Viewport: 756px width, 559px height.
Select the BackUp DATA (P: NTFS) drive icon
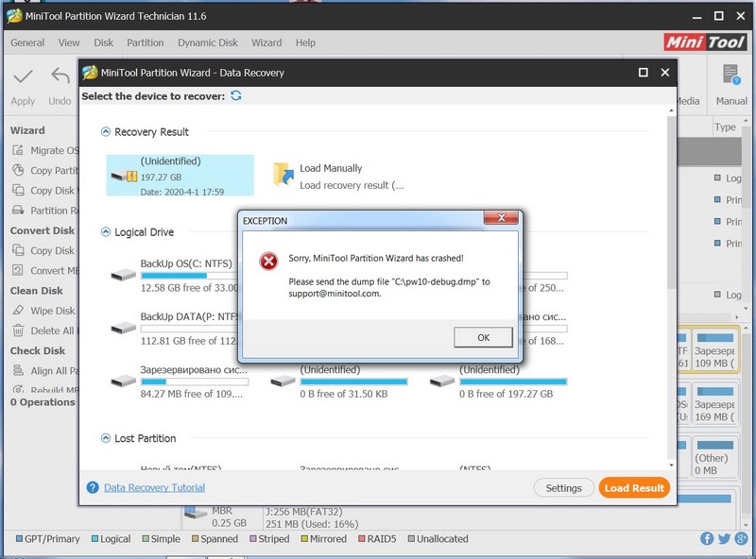click(123, 328)
